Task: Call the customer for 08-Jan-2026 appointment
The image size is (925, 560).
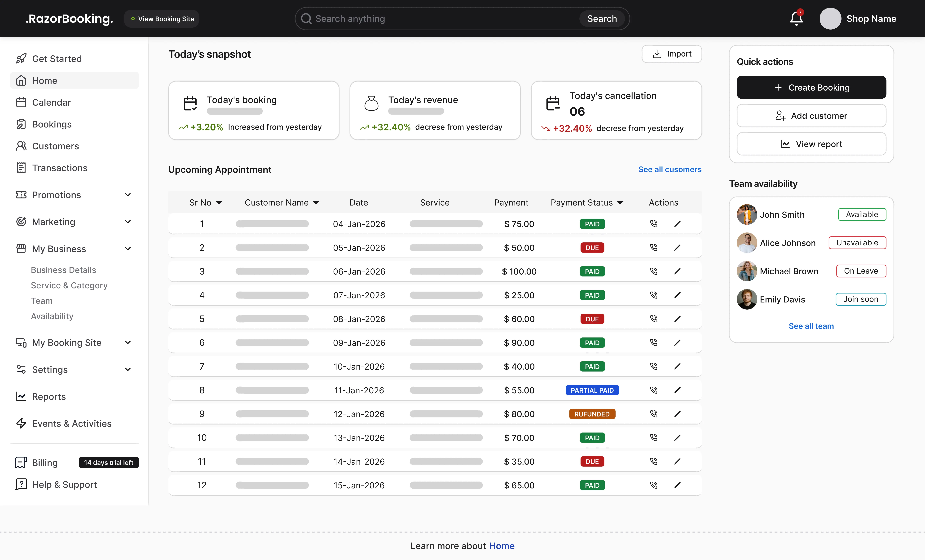Action: tap(654, 319)
